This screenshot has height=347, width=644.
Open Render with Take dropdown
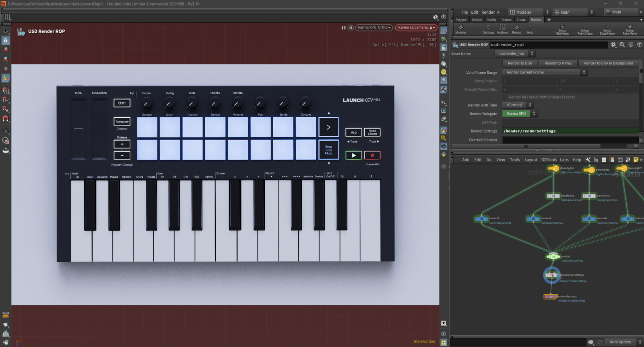(x=517, y=105)
